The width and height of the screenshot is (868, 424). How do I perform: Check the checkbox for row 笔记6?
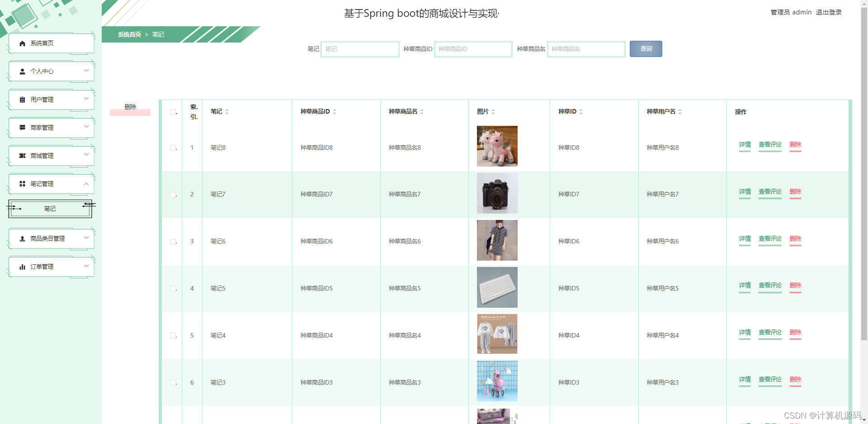[x=172, y=241]
